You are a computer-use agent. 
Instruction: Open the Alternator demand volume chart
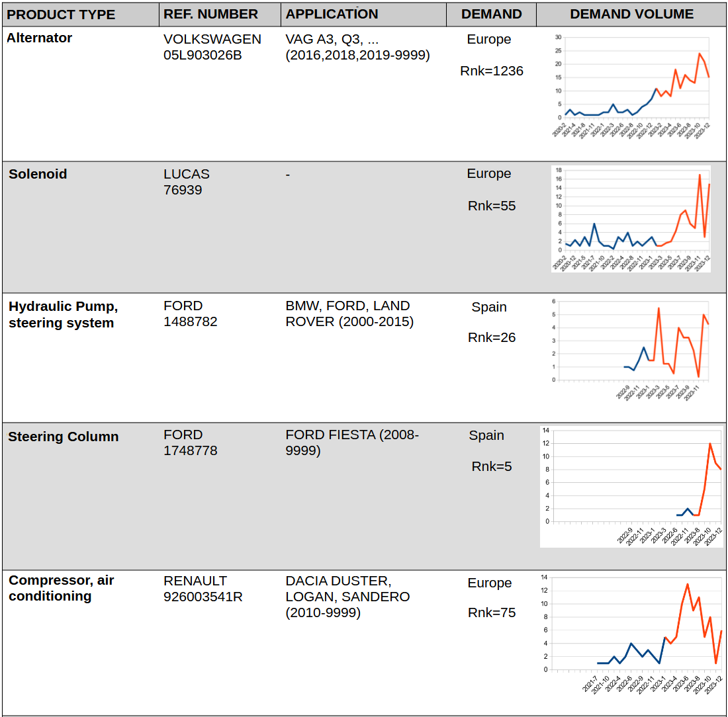coord(631,85)
